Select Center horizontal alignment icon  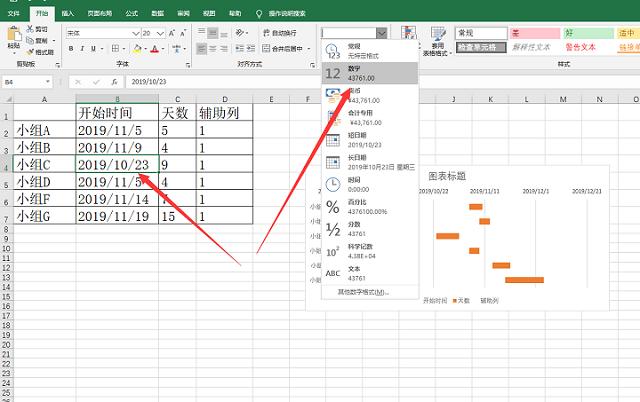coord(213,49)
